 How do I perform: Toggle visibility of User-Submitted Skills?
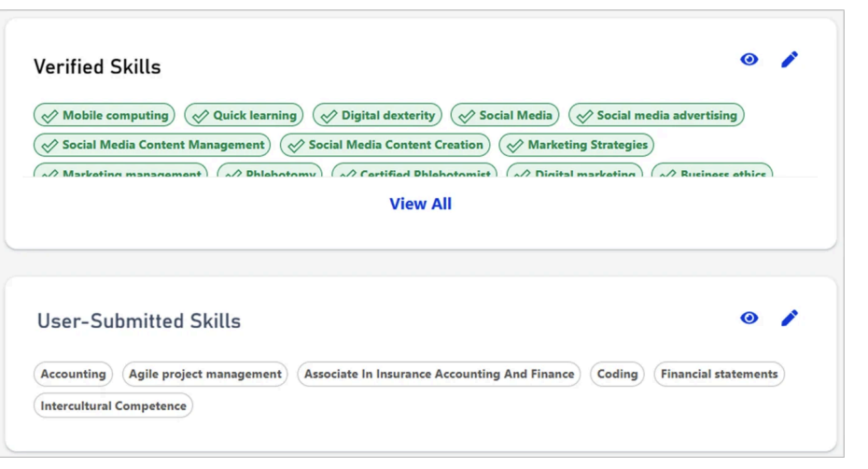[749, 319]
